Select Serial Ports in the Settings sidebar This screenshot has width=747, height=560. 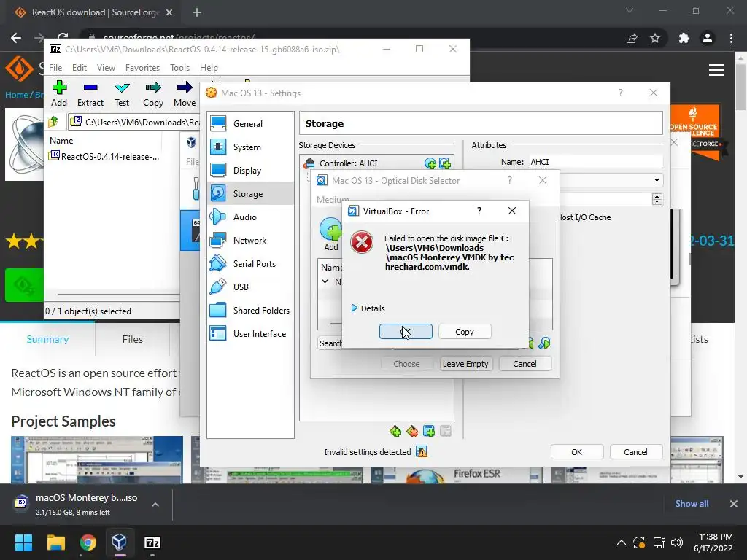coord(251,263)
